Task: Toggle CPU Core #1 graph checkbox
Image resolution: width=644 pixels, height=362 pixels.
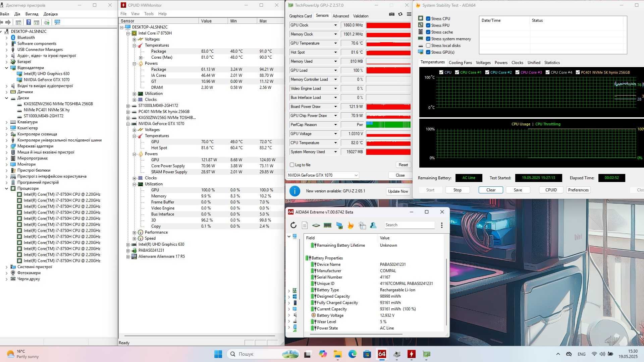Action: [457, 72]
